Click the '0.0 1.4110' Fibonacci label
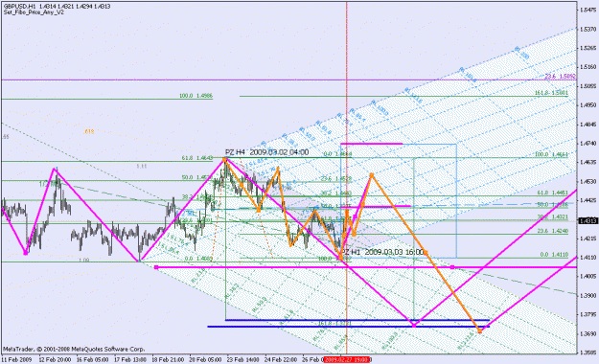 click(x=554, y=255)
